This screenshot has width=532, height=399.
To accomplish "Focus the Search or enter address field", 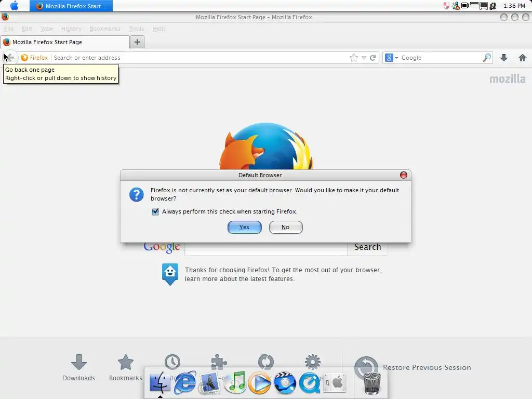I will pos(200,58).
